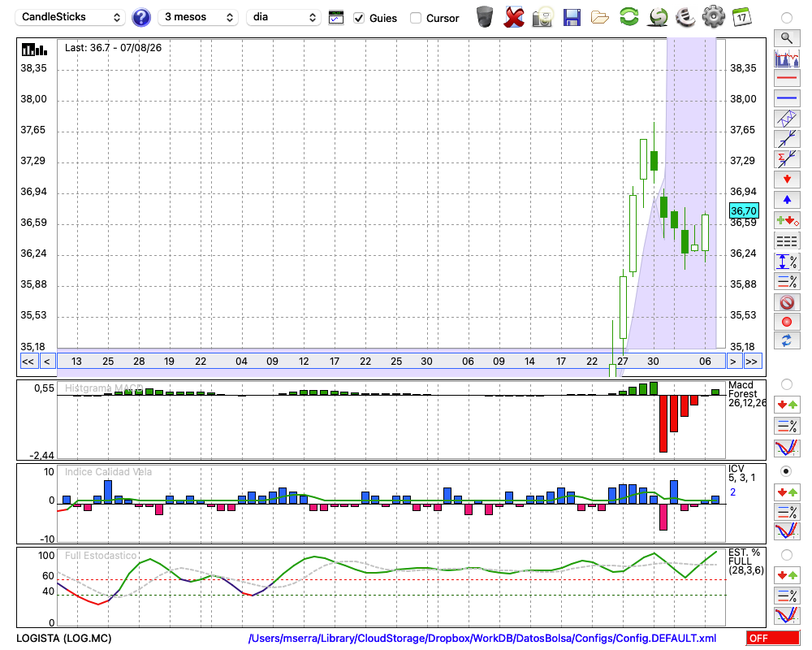Click the blue rotating arrows icon
Viewport: 812px width, 650px height.
pyautogui.click(x=787, y=341)
